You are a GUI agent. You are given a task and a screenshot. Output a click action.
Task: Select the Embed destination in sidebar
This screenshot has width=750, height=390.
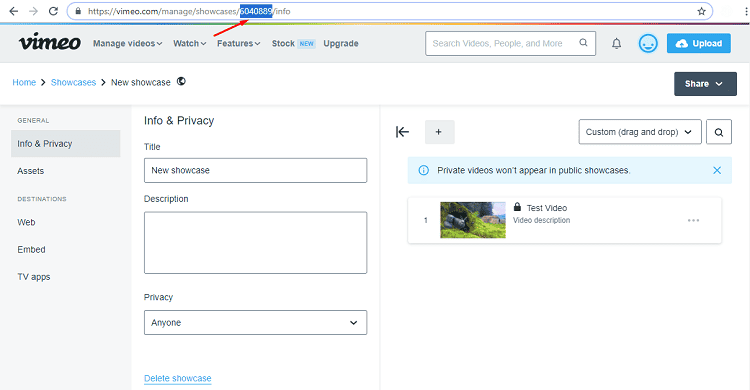coord(32,249)
